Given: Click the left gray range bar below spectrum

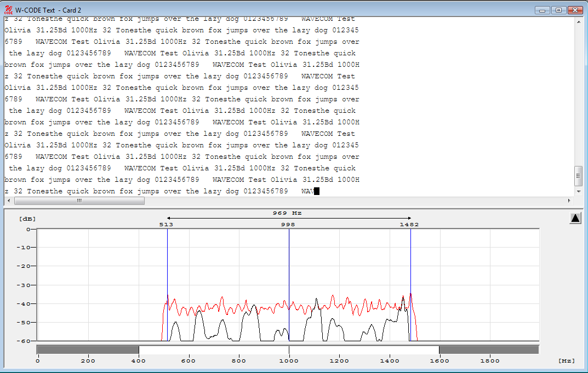Looking at the screenshot, I should pyautogui.click(x=88, y=350).
